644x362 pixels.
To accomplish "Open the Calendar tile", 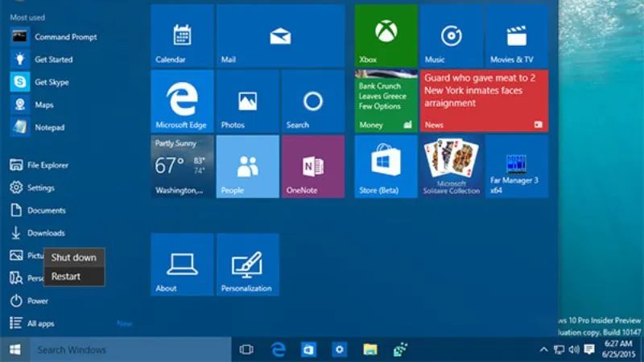I will click(x=182, y=35).
